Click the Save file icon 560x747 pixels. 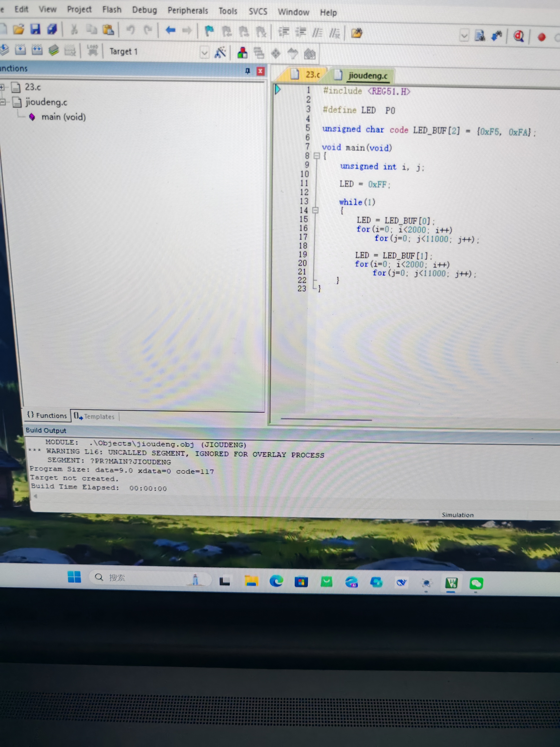click(35, 29)
